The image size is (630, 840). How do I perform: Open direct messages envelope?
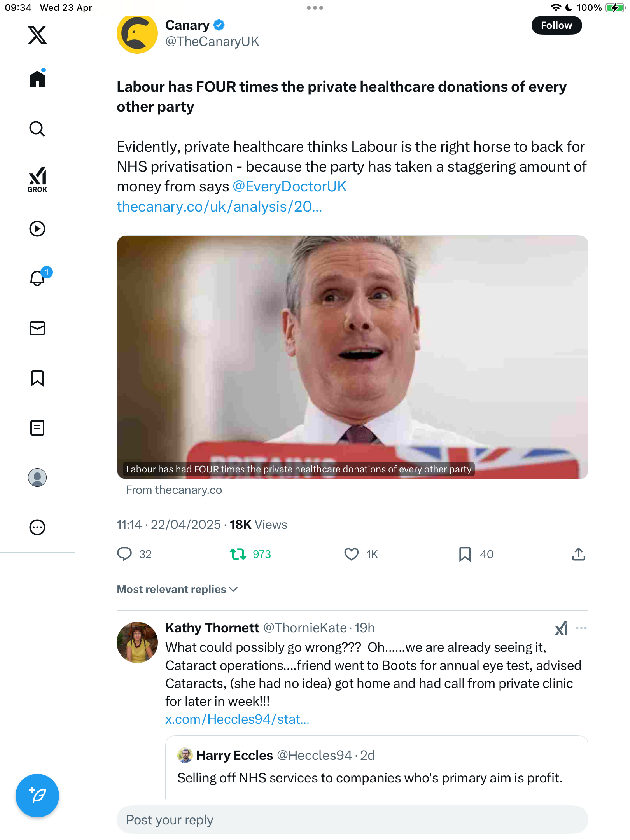pos(37,328)
